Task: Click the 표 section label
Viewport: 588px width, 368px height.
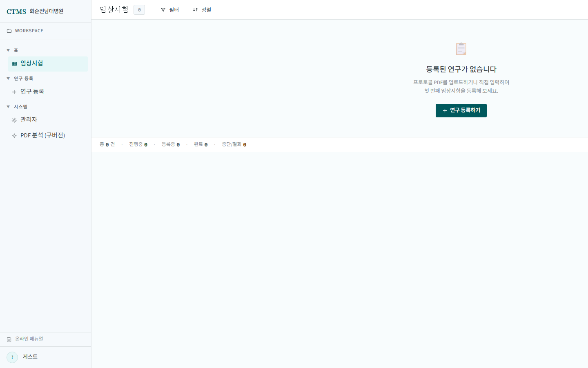Action: [x=16, y=50]
